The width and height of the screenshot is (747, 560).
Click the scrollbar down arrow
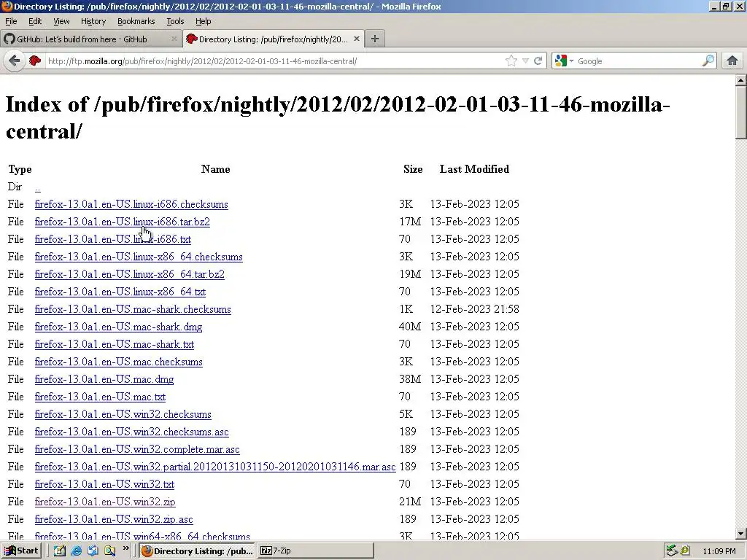740,534
